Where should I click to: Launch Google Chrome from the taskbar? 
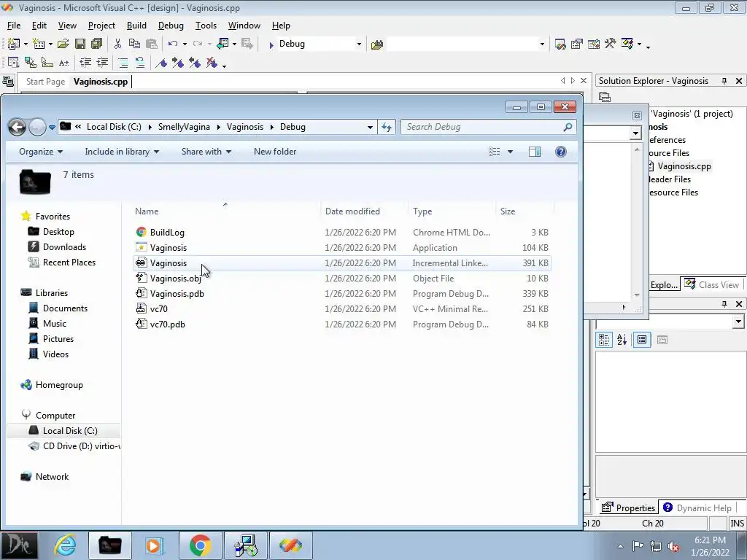point(200,545)
